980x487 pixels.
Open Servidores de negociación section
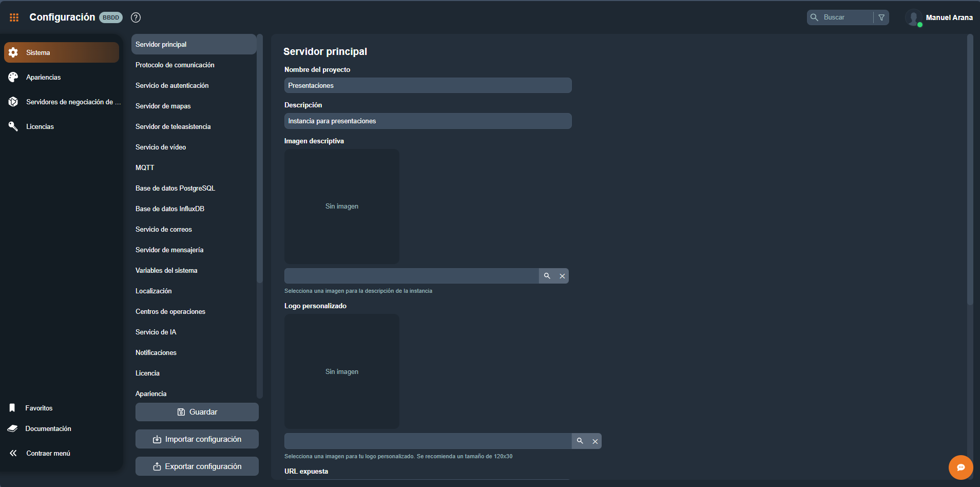point(13,101)
